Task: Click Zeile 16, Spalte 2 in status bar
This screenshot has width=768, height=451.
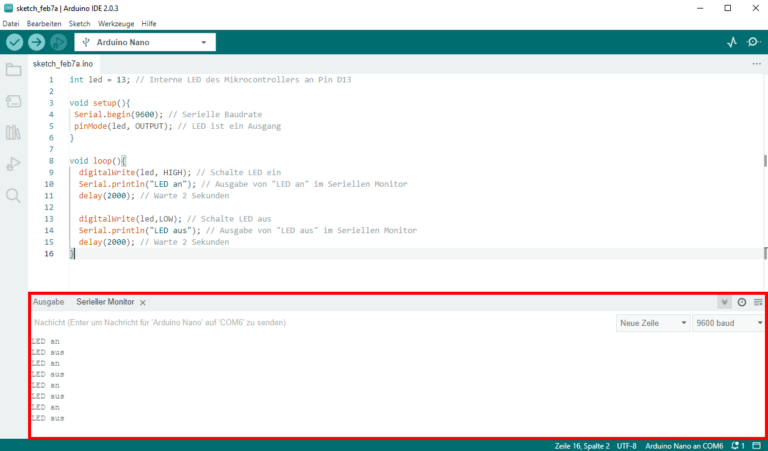Action: (x=582, y=446)
